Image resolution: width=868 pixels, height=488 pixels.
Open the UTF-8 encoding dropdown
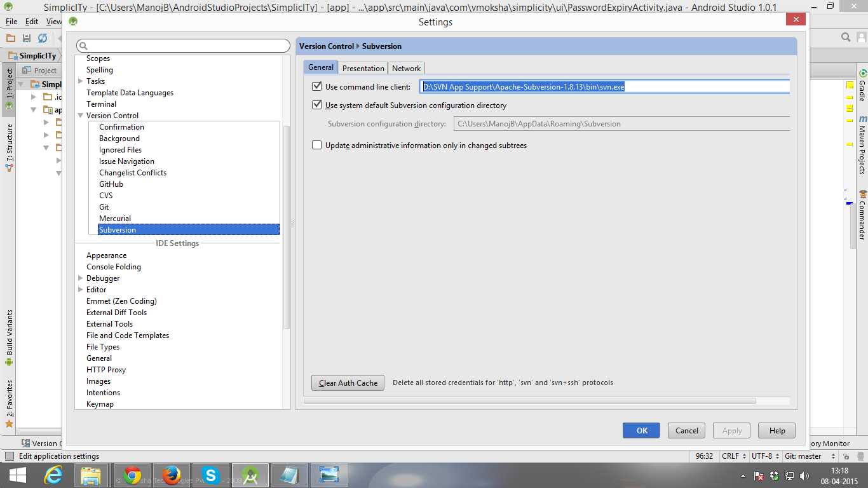(x=765, y=456)
